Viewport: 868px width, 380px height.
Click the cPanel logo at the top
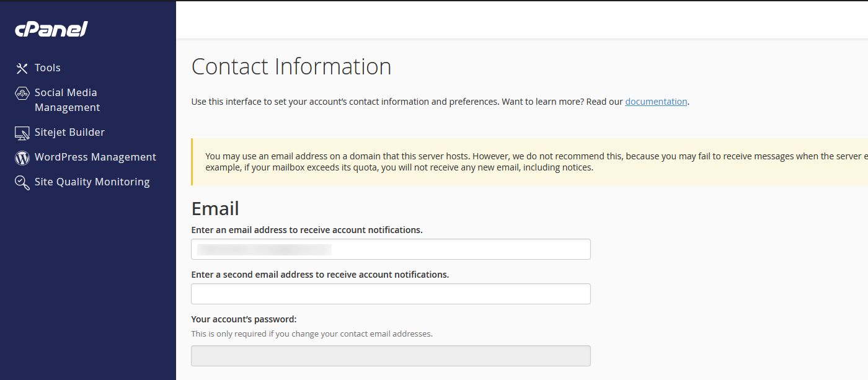coord(51,29)
